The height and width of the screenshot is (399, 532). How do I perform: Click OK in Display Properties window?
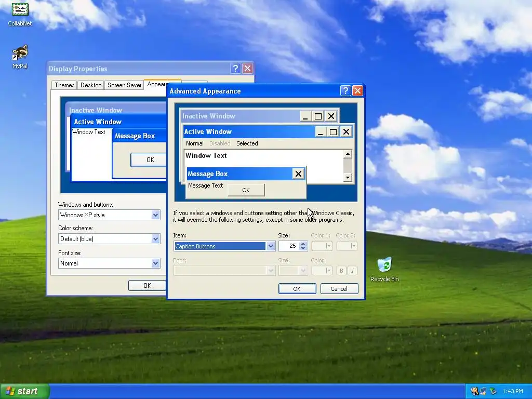(x=147, y=285)
